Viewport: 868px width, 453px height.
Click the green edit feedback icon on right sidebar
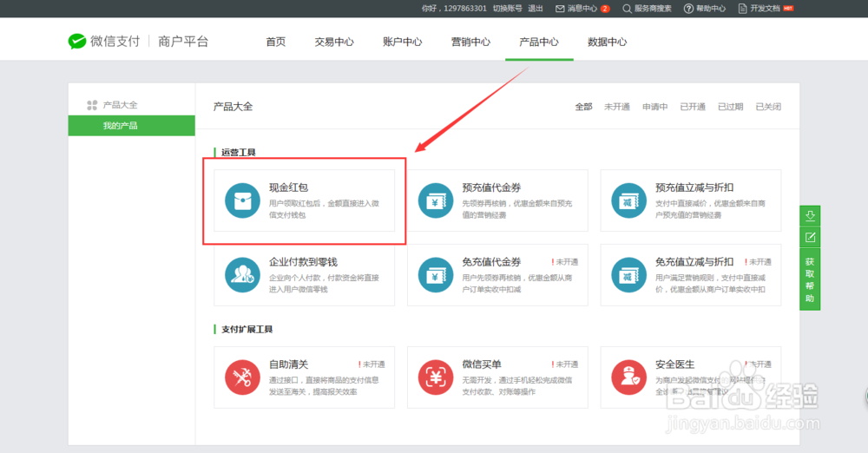point(810,238)
